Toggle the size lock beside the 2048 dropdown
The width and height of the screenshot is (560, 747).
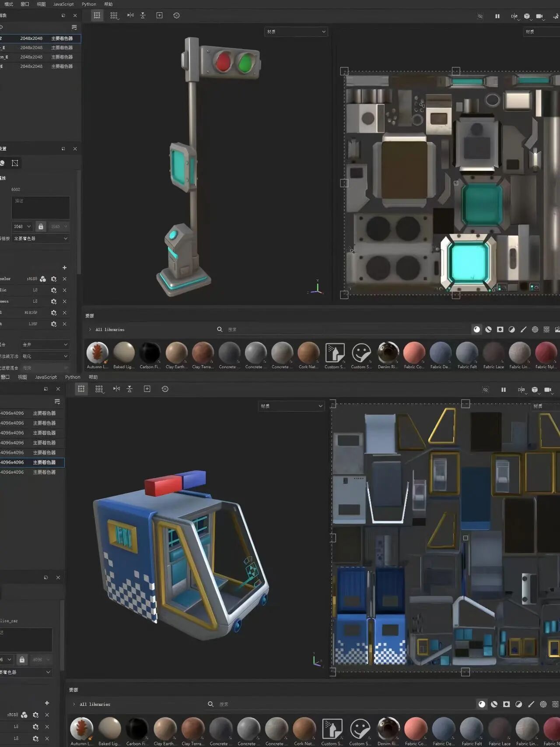[41, 226]
